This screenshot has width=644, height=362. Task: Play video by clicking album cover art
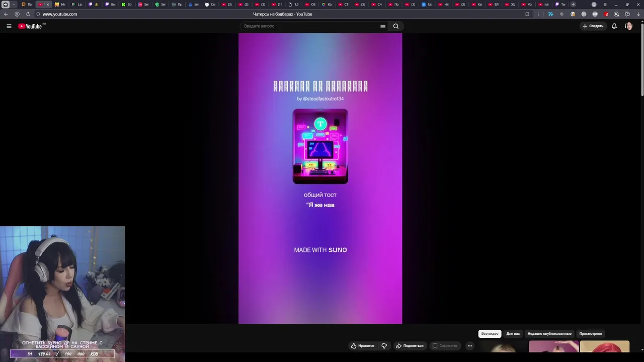(x=320, y=146)
